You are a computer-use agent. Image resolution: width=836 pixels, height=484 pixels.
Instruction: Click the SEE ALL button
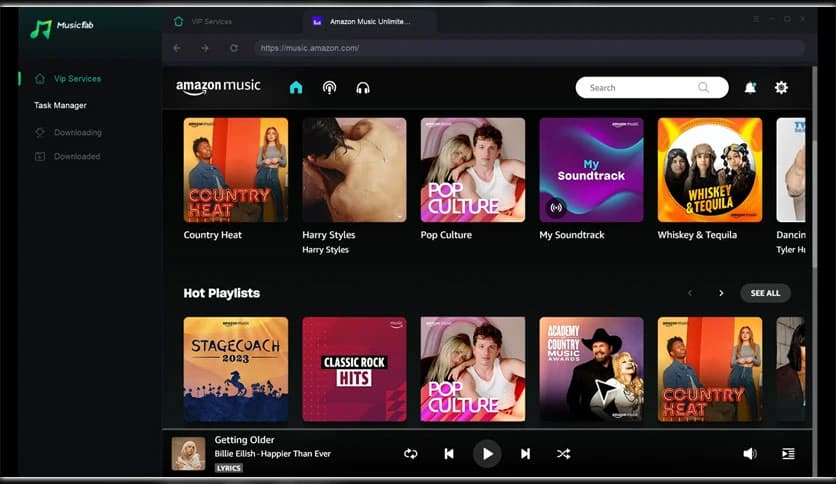[765, 293]
